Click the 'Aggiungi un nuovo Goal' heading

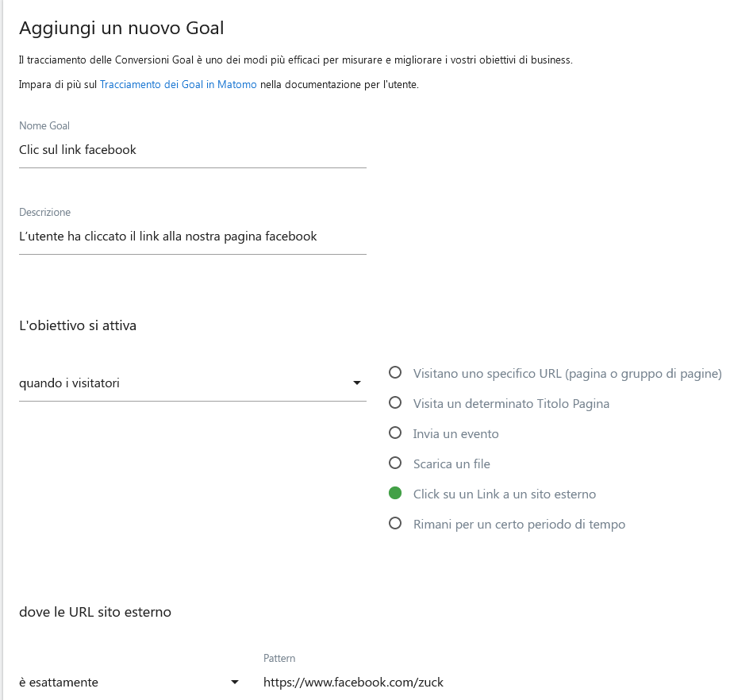point(121,29)
